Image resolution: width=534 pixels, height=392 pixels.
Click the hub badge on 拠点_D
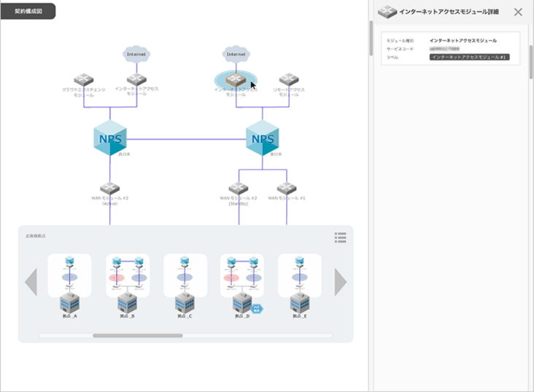coord(257,308)
